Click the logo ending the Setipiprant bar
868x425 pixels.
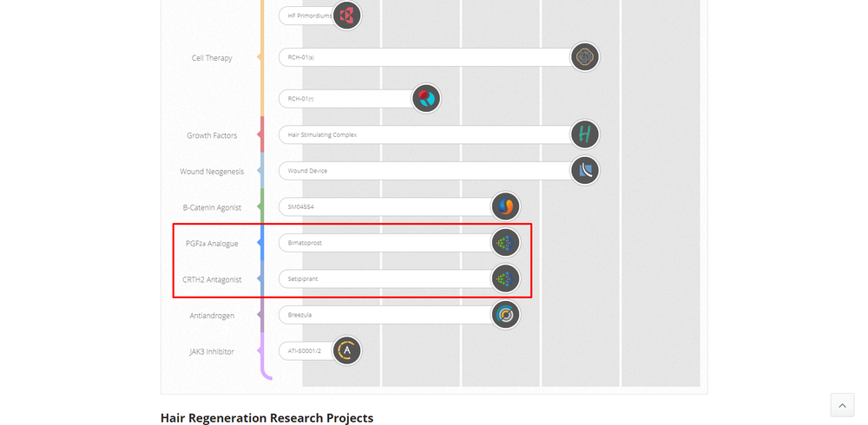pyautogui.click(x=505, y=279)
